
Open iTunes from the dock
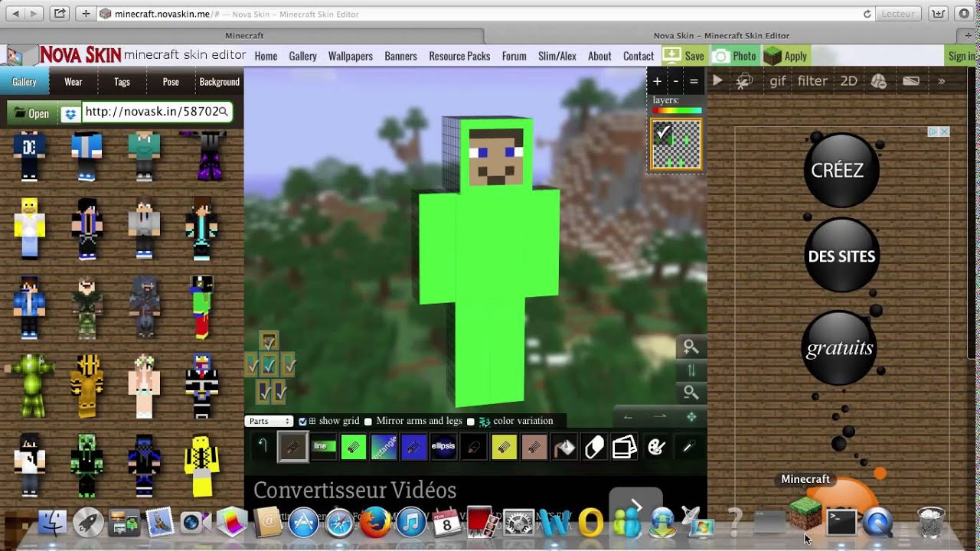(x=411, y=523)
